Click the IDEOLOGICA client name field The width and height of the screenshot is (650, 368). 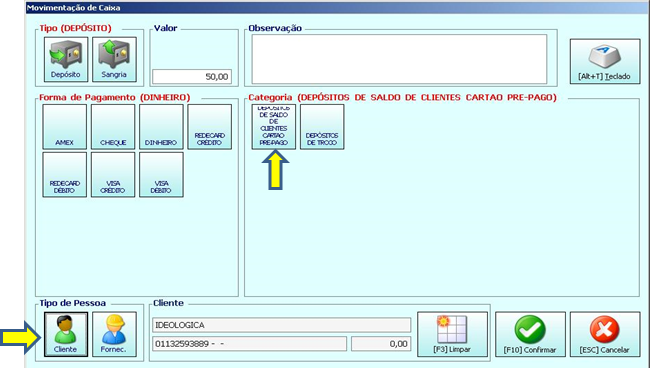pos(281,325)
